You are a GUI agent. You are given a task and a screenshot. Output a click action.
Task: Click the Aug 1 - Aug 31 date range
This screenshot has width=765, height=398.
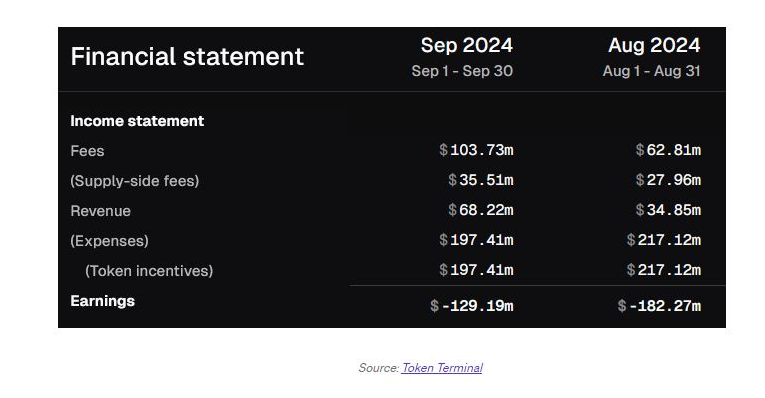tap(651, 71)
